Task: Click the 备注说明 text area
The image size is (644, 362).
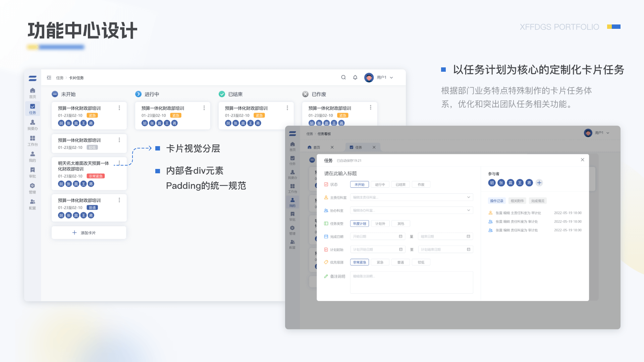Action: 412,282
